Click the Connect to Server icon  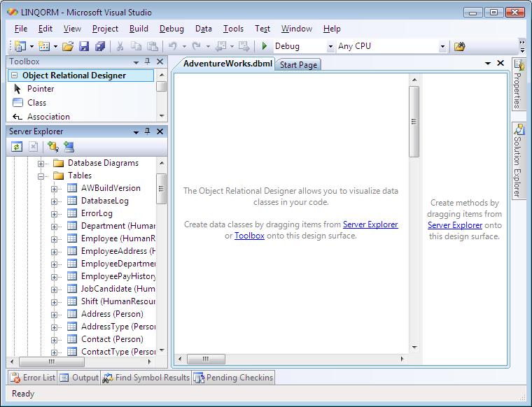coord(69,147)
